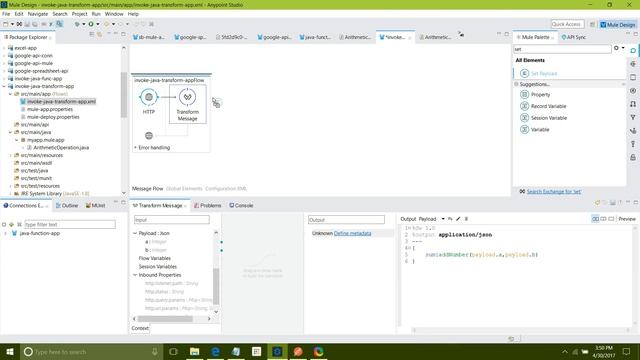Click the Mule Palette search category icon
Image resolution: width=640 pixels, height=360 pixels.
click(633, 50)
